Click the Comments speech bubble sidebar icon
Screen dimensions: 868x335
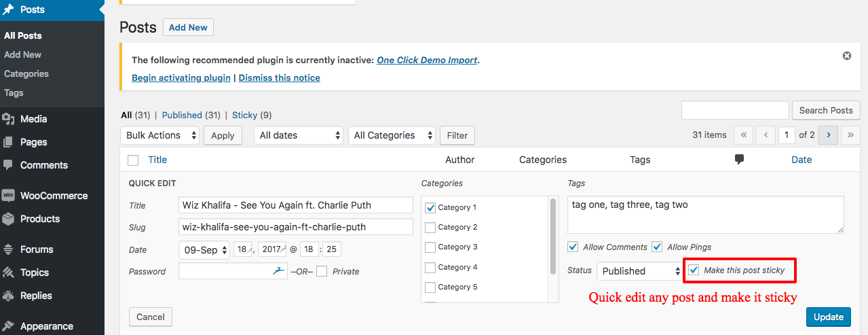(x=8, y=165)
